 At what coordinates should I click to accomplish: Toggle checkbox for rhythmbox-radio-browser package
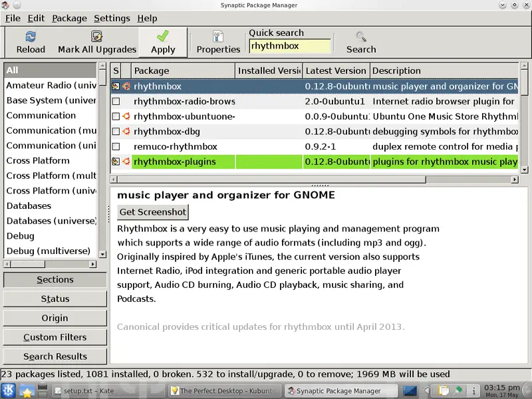116,102
